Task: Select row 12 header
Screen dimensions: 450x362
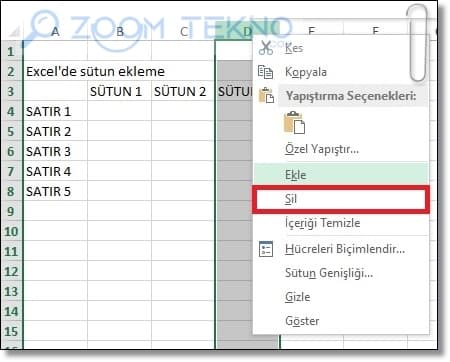Action: 11,271
